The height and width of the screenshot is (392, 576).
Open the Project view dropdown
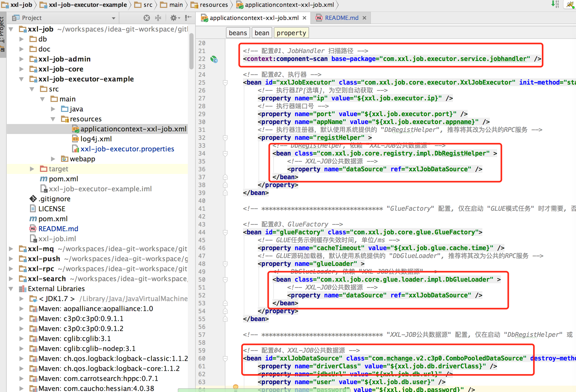tap(113, 18)
